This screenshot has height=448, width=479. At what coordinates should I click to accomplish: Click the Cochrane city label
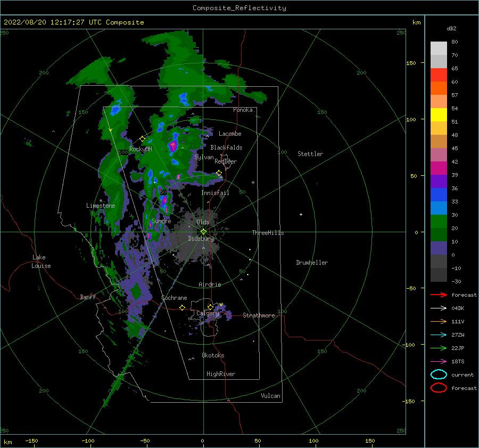click(x=174, y=298)
